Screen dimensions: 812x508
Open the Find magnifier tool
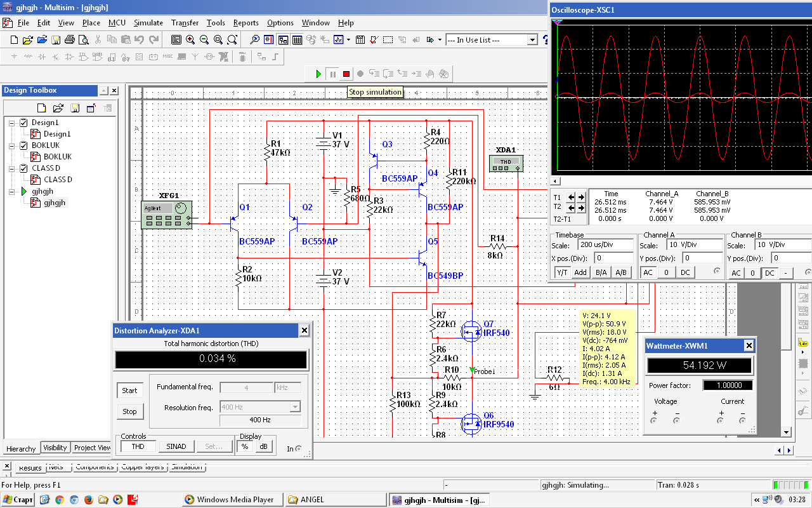click(254, 39)
